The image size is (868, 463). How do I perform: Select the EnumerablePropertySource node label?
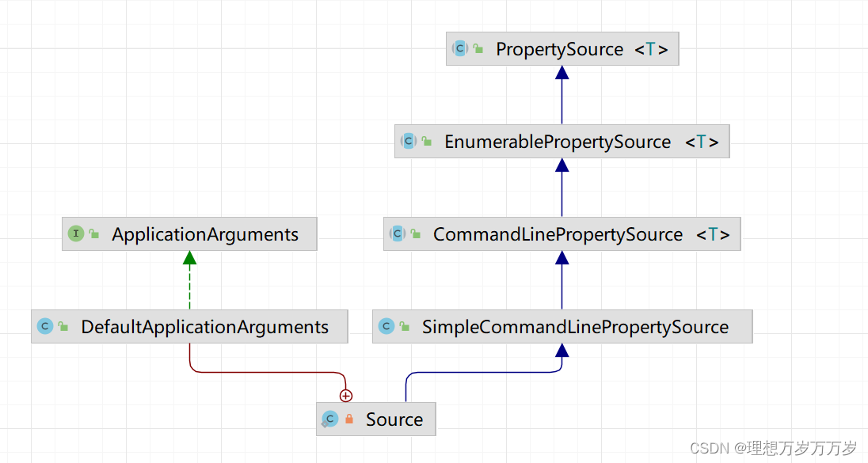[558, 142]
